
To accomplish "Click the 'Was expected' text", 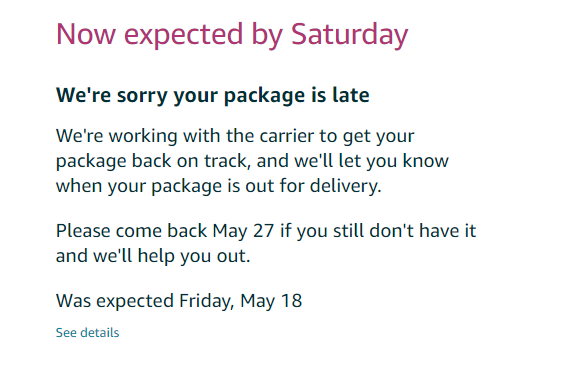I will (x=115, y=301).
